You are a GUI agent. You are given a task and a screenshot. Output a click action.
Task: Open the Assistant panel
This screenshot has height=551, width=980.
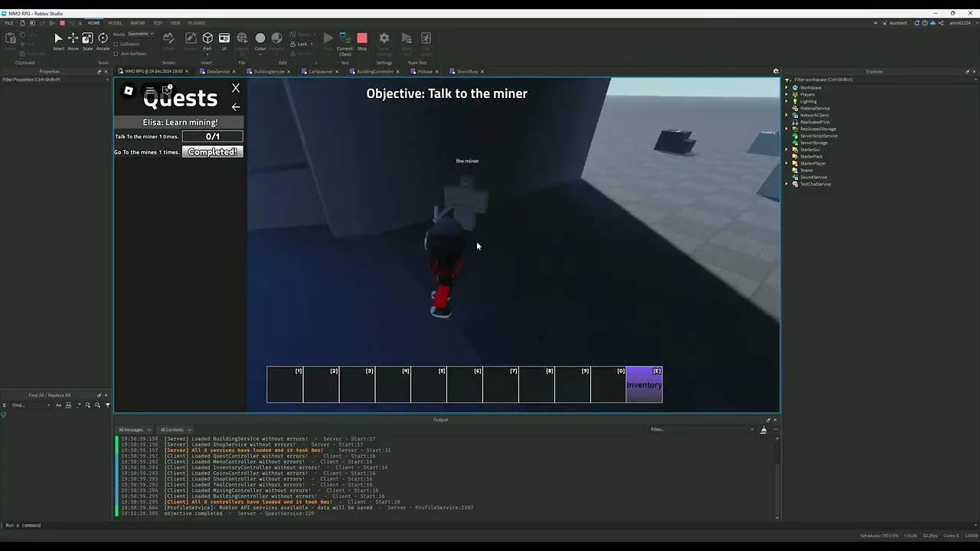[x=893, y=23]
